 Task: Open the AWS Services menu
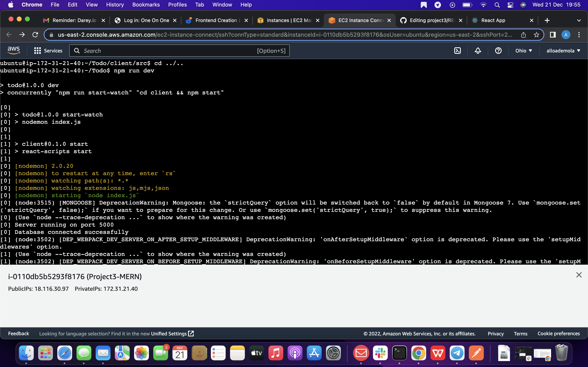tap(48, 51)
